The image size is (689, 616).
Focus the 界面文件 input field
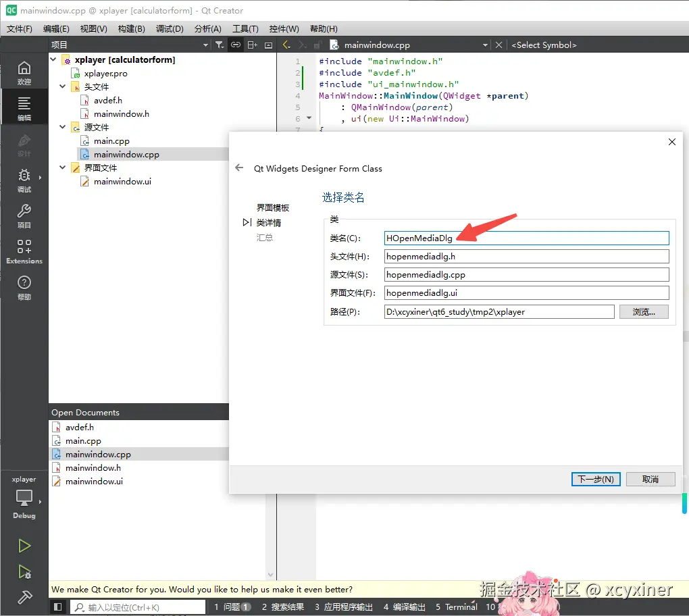(526, 292)
